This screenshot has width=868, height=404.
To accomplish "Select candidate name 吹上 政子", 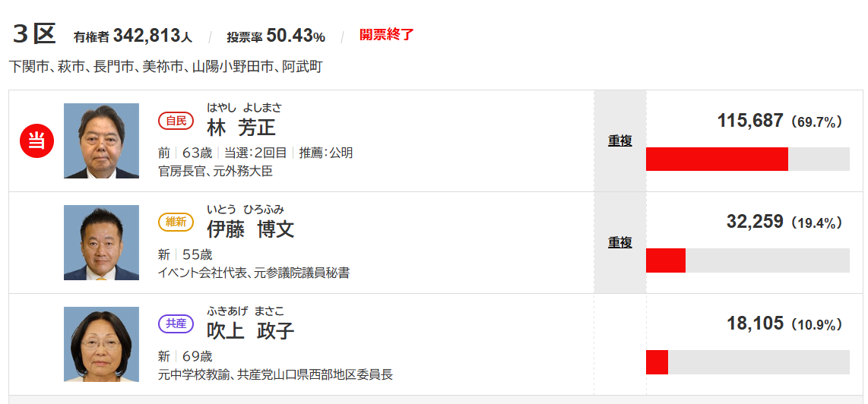I will (250, 330).
